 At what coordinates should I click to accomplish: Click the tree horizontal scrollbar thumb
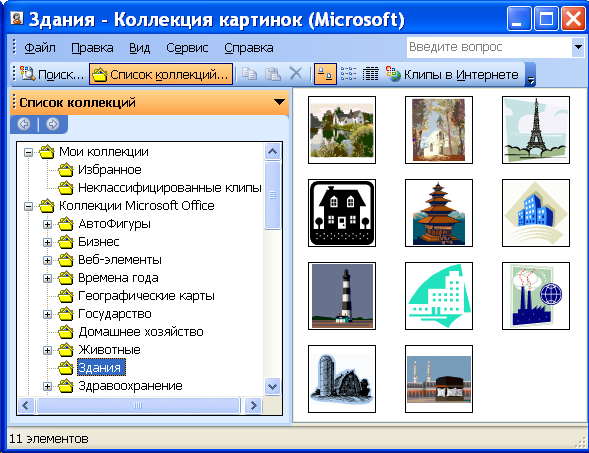pyautogui.click(x=138, y=405)
